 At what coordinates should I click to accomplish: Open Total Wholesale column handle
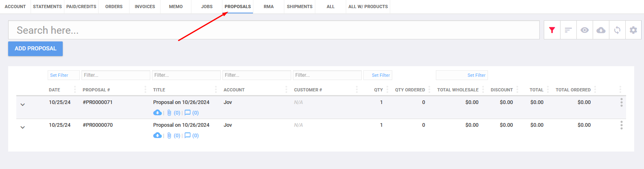pyautogui.click(x=483, y=89)
